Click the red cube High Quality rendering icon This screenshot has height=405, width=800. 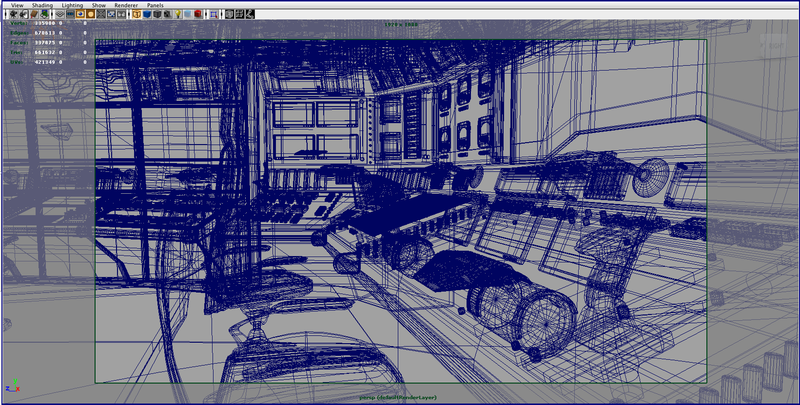(197, 15)
